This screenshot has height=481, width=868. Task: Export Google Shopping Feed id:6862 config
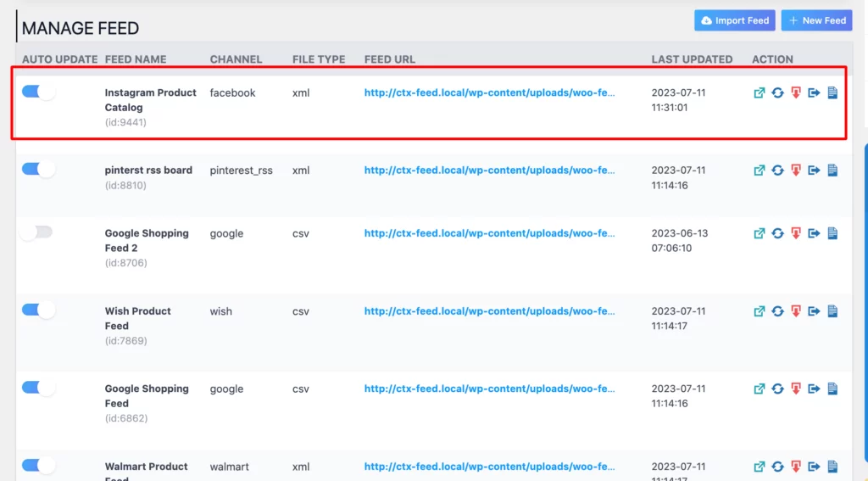click(x=814, y=389)
